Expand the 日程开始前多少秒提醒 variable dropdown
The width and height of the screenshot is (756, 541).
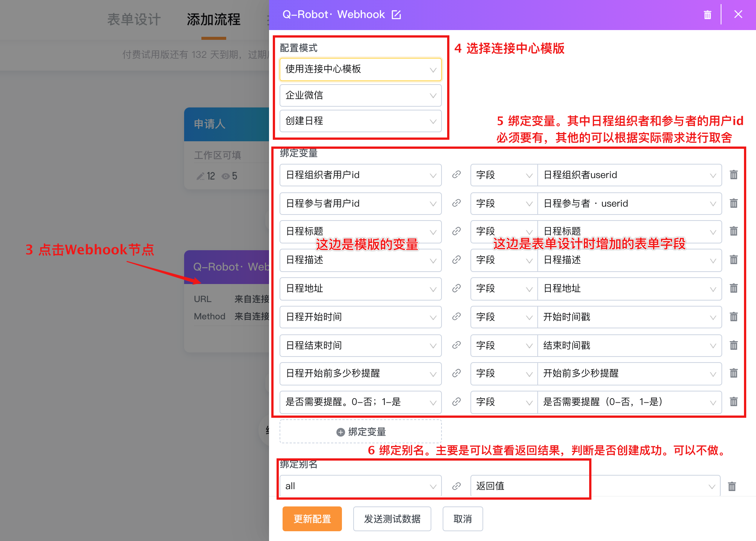point(361,373)
